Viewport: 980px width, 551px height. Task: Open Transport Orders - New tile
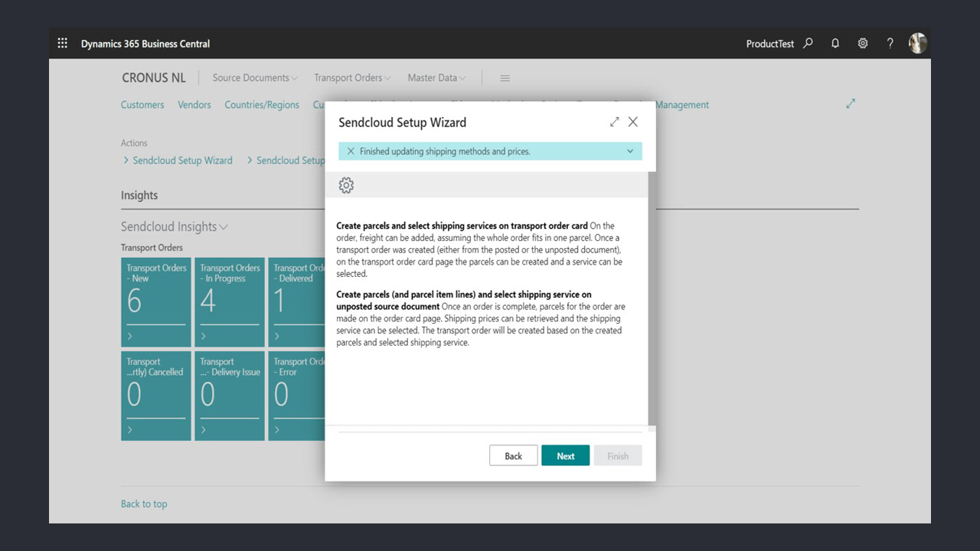coord(156,302)
